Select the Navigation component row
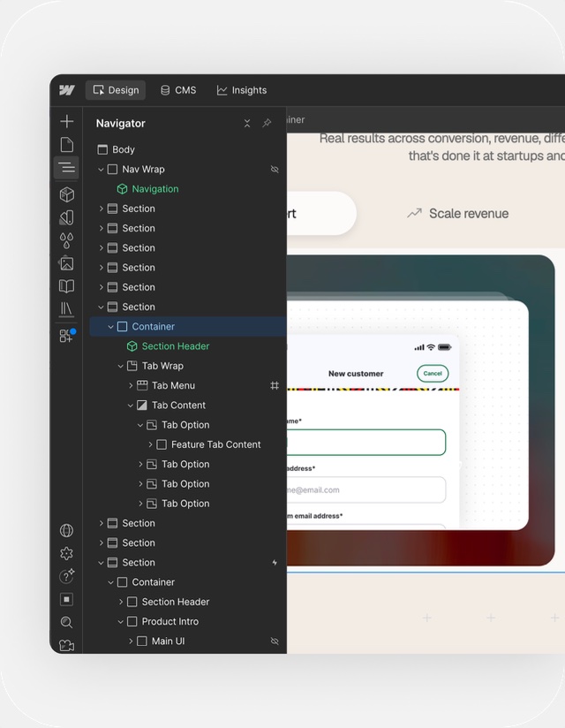Screen dimensions: 565x728 (188, 189)
